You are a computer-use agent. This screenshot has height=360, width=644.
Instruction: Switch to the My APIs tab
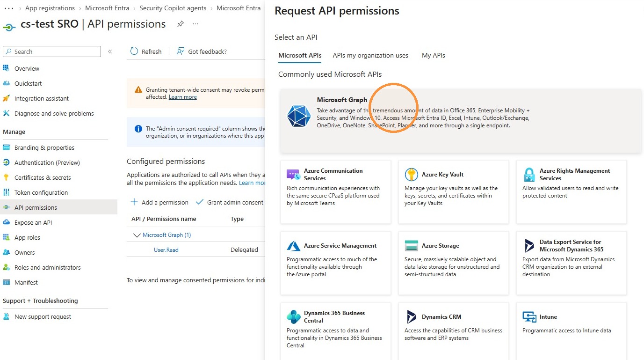(434, 55)
